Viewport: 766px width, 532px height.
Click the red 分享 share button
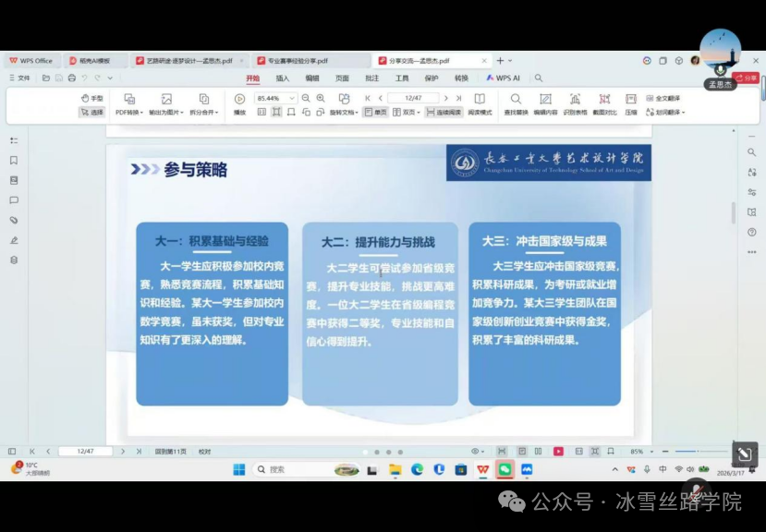(746, 79)
